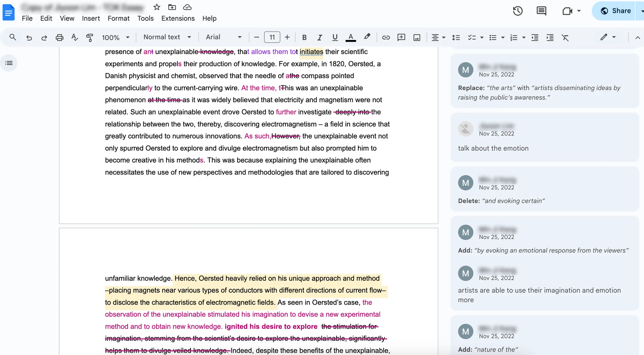Toggle italic formatting
Image resolution: width=644 pixels, height=355 pixels.
point(319,37)
